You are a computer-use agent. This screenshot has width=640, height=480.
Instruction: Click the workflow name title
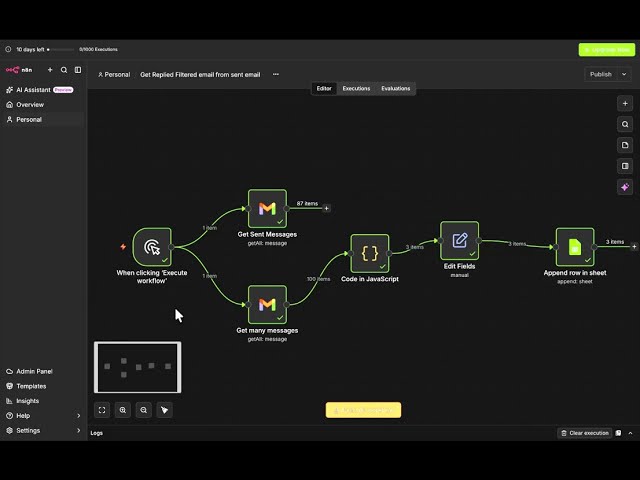pyautogui.click(x=200, y=75)
